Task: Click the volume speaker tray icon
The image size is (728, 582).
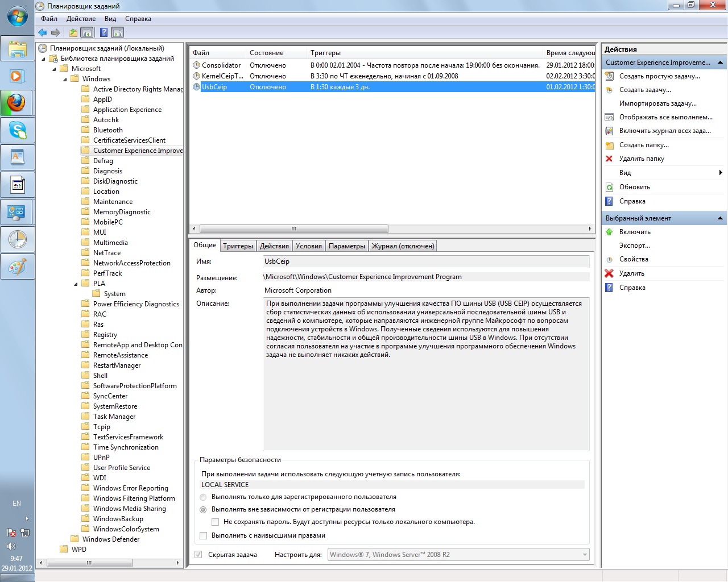Action: pyautogui.click(x=11, y=546)
